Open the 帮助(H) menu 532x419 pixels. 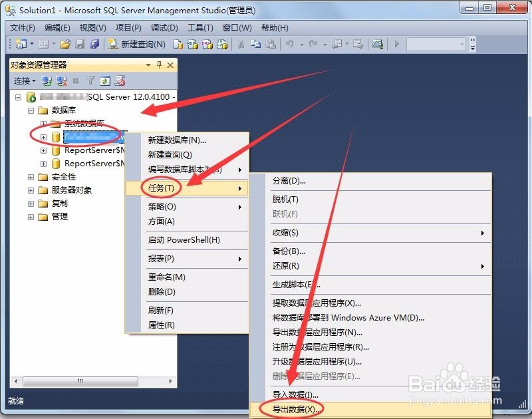pos(275,28)
